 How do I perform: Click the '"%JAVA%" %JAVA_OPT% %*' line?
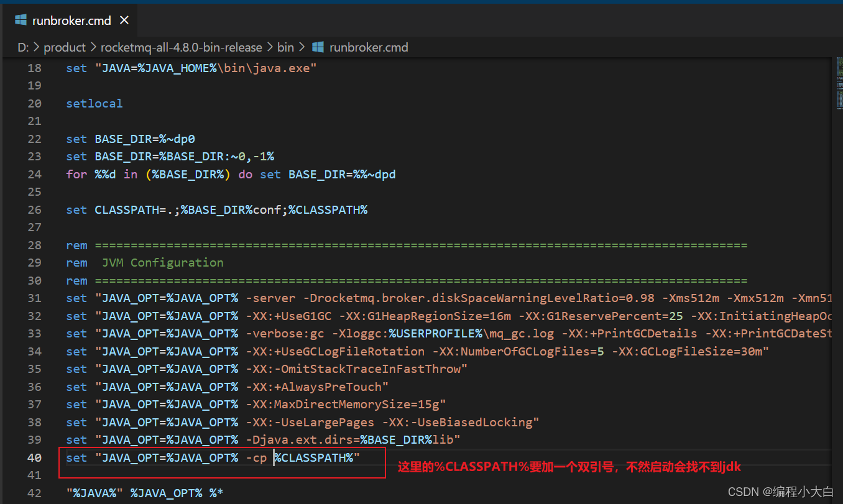pos(145,493)
